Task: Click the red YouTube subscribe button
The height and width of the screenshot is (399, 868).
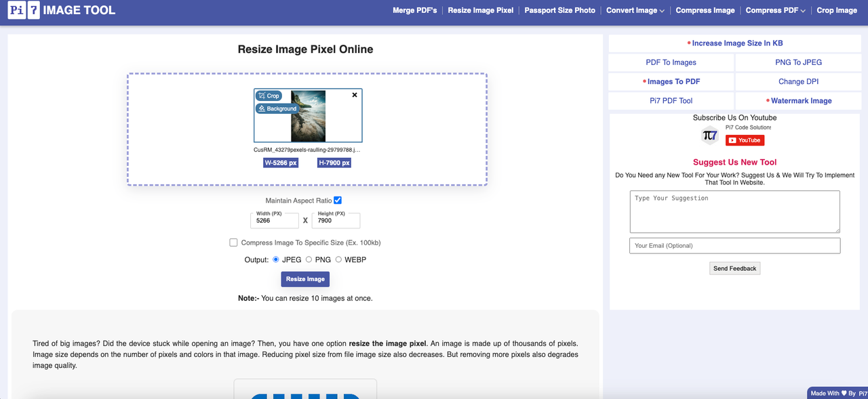Action: pyautogui.click(x=745, y=140)
